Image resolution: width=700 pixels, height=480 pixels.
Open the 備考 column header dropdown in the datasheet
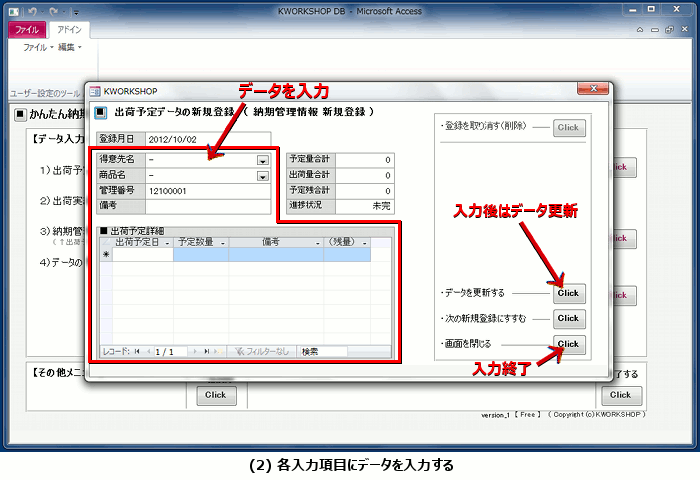coord(317,243)
